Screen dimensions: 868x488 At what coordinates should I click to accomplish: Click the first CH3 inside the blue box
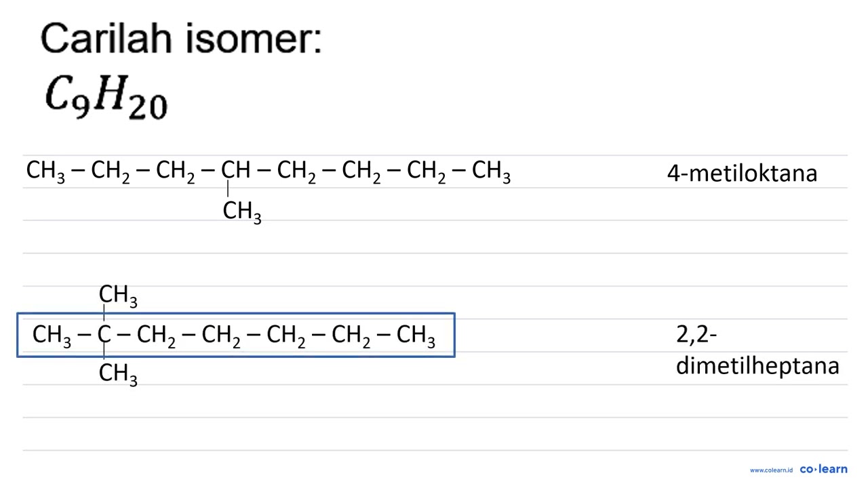tap(52, 335)
